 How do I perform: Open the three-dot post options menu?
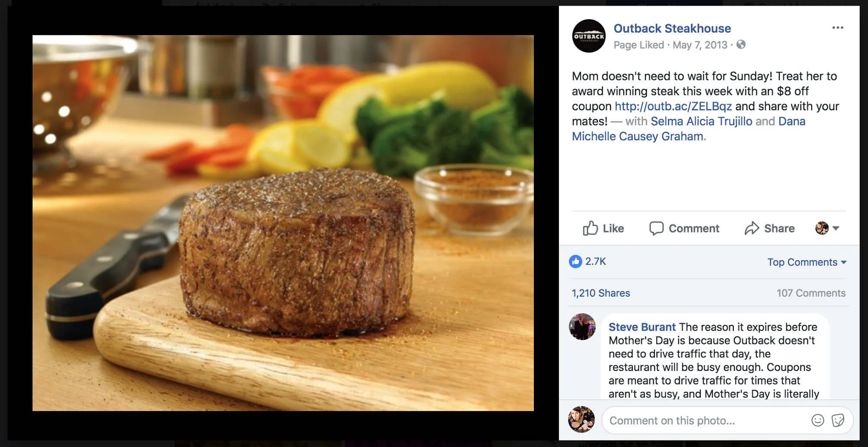click(x=838, y=28)
